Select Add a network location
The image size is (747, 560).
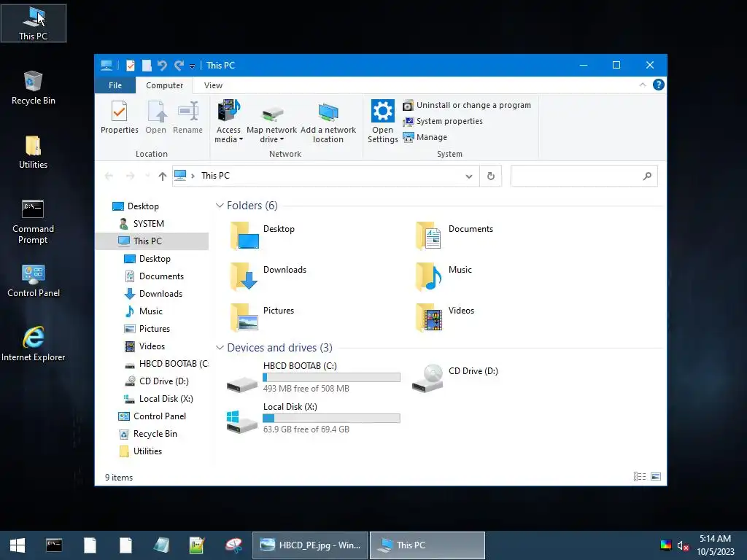[x=328, y=122]
